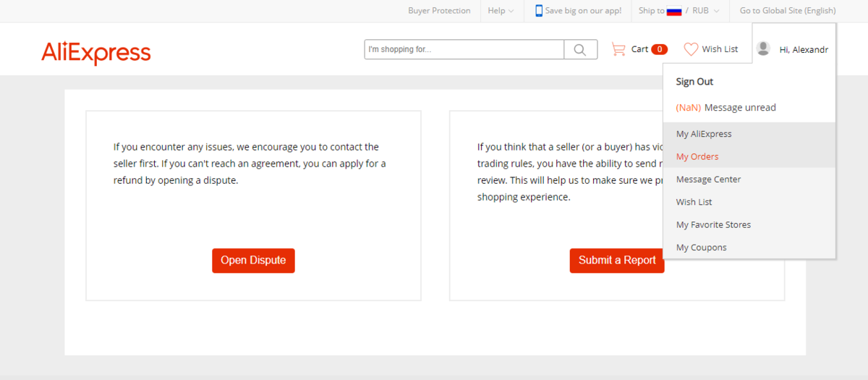Click the mobile phone app icon
868x380 pixels.
coord(539,11)
